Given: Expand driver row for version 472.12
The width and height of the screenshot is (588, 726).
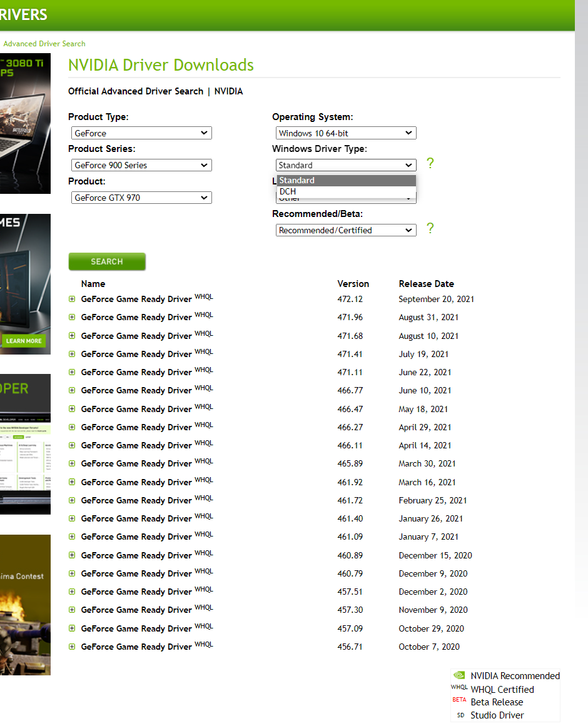Looking at the screenshot, I should (72, 299).
